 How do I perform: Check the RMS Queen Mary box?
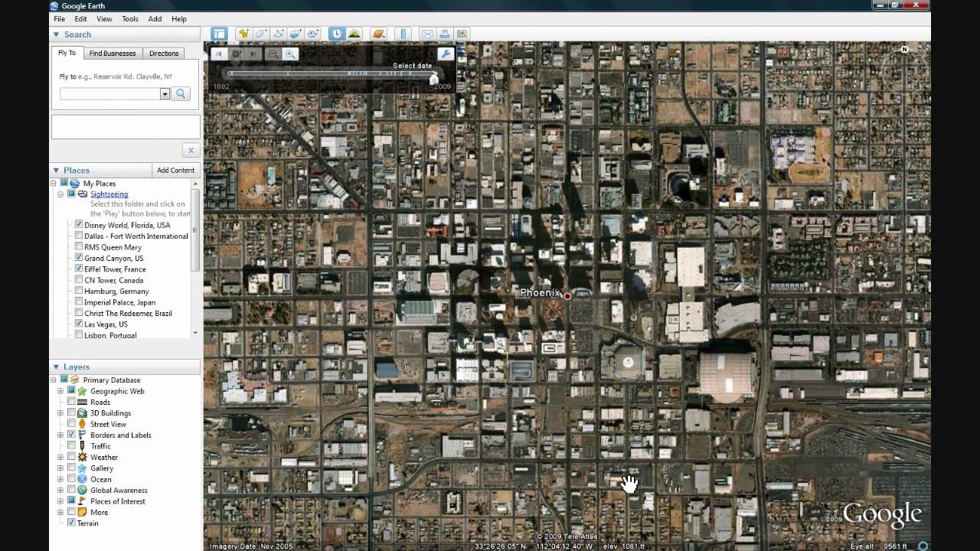pos(79,247)
